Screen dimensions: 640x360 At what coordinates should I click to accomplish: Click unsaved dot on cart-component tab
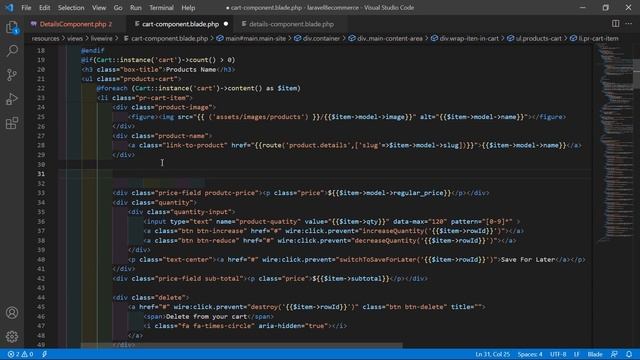[x=226, y=24]
